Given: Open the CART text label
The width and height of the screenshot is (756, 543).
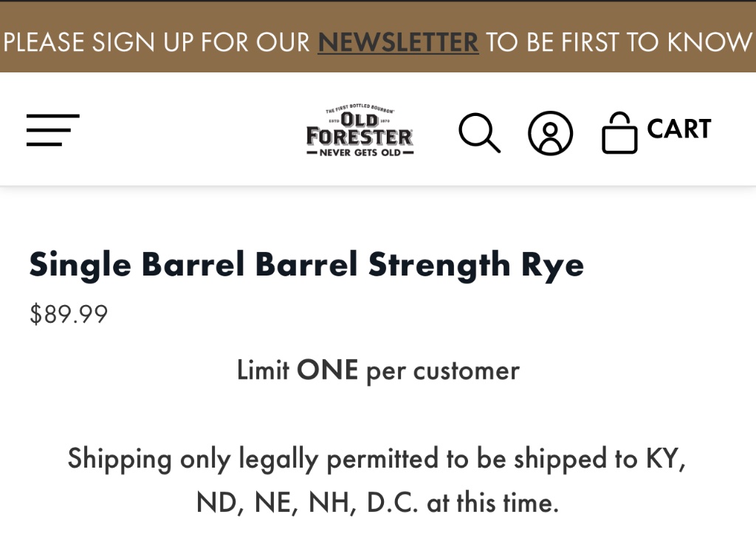Looking at the screenshot, I should [678, 129].
